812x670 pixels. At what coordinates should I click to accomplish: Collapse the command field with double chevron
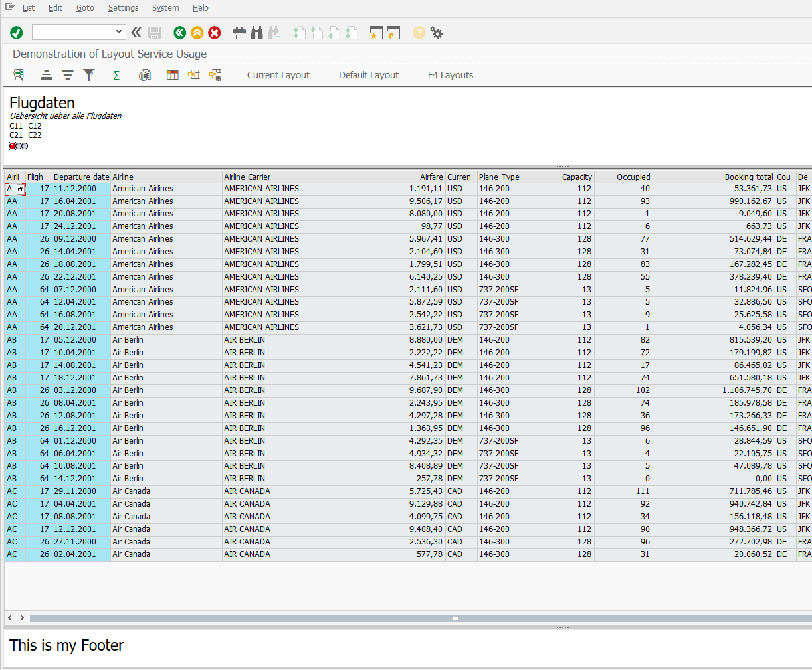coord(136,33)
